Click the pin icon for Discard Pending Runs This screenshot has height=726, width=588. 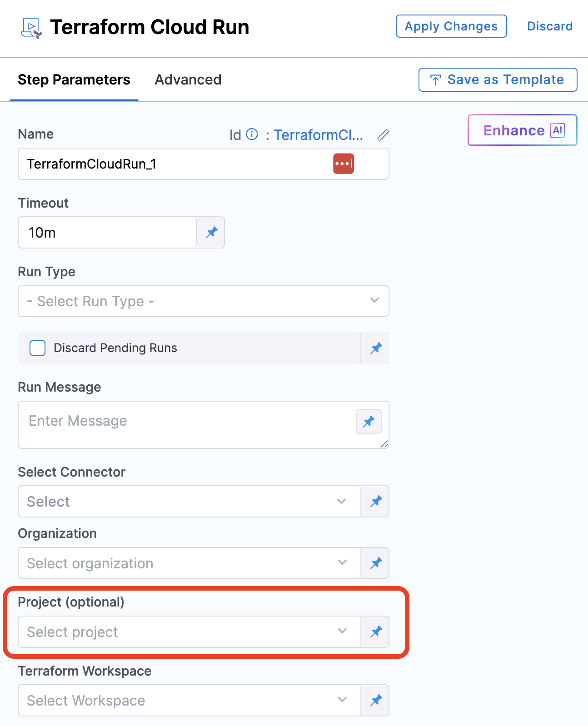(376, 348)
